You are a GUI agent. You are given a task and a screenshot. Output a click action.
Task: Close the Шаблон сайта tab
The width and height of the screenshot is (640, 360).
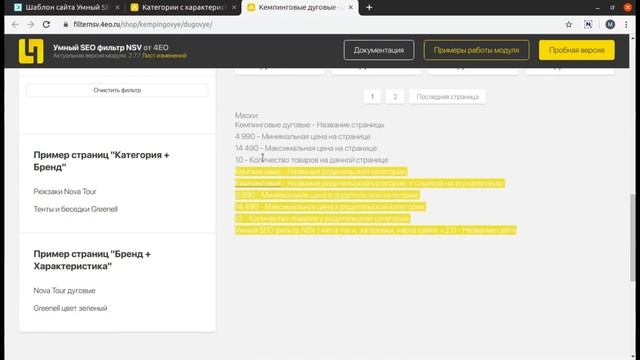tap(118, 7)
